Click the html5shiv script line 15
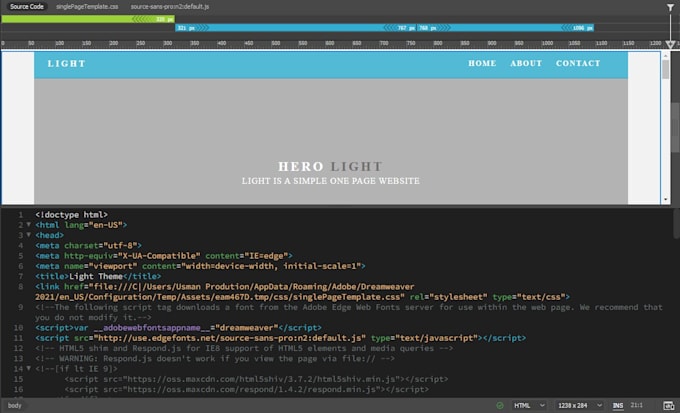 tap(256, 379)
